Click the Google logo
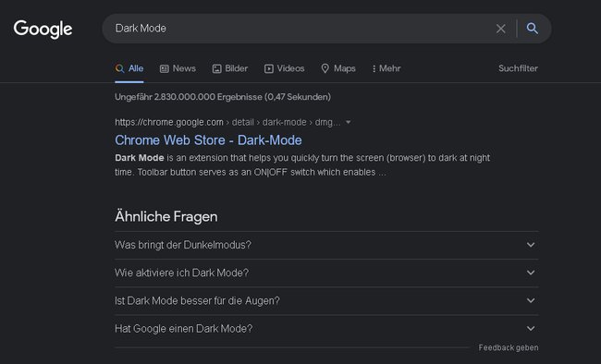601x364 pixels. (43, 30)
